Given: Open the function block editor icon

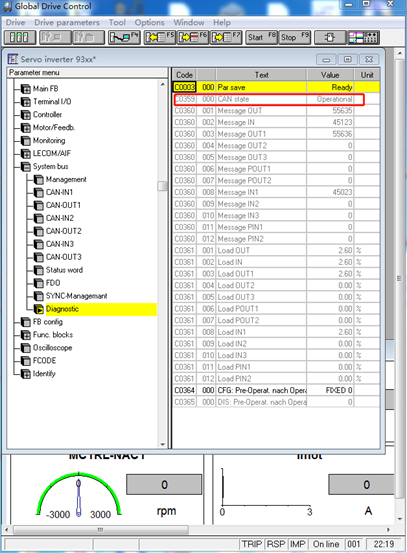Looking at the screenshot, I should tap(330, 37).
